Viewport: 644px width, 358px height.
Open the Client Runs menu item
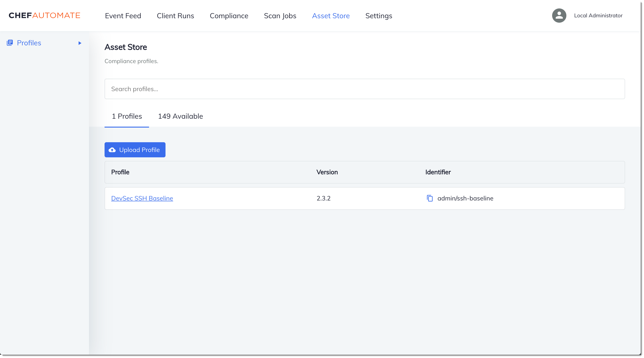pos(175,15)
